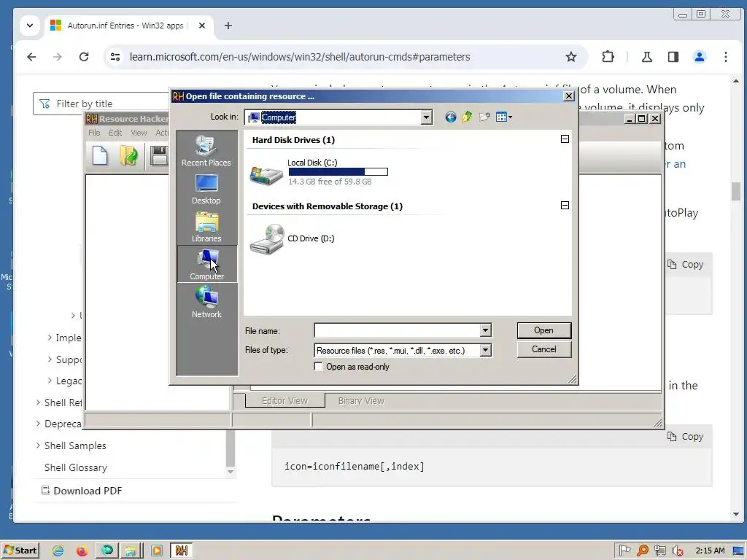
Task: Go up one folder level in dialog
Action: click(x=468, y=117)
